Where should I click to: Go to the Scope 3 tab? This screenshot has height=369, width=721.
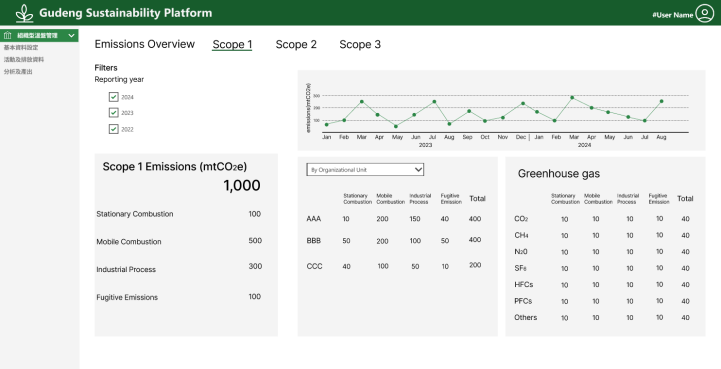pyautogui.click(x=360, y=45)
